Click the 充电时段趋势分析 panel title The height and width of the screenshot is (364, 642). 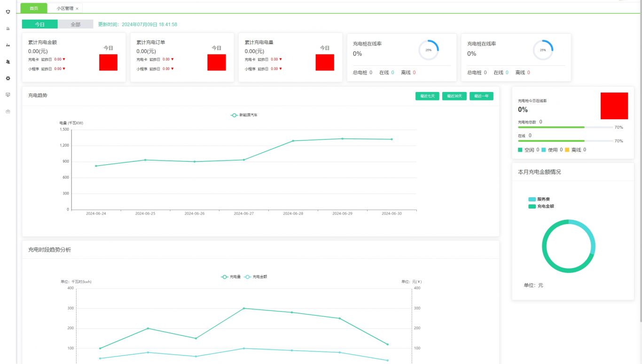pos(49,249)
